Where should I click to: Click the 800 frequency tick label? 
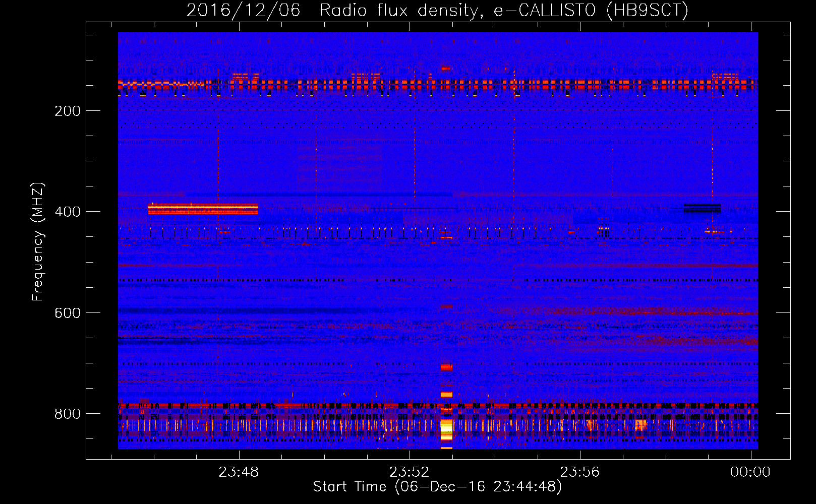(x=68, y=414)
